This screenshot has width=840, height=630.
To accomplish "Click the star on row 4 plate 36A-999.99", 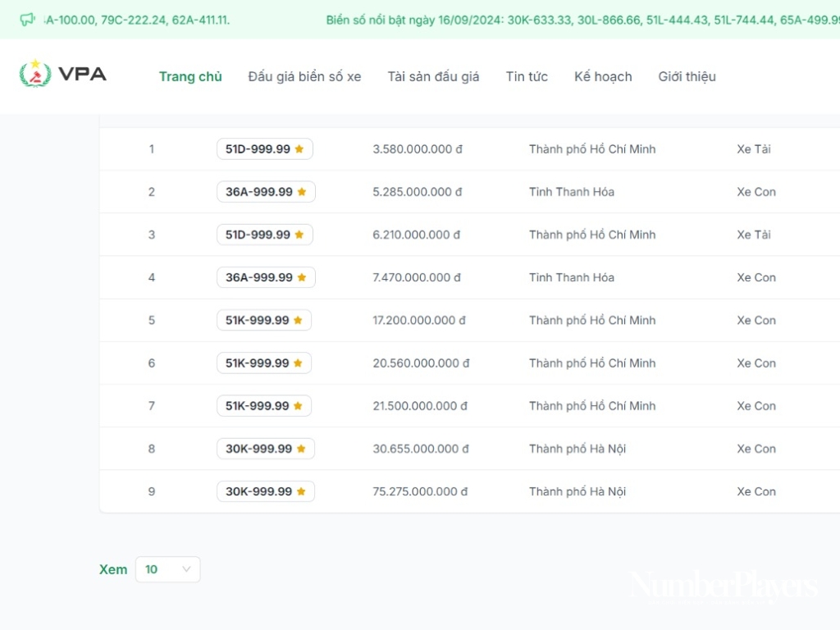I will pos(302,278).
